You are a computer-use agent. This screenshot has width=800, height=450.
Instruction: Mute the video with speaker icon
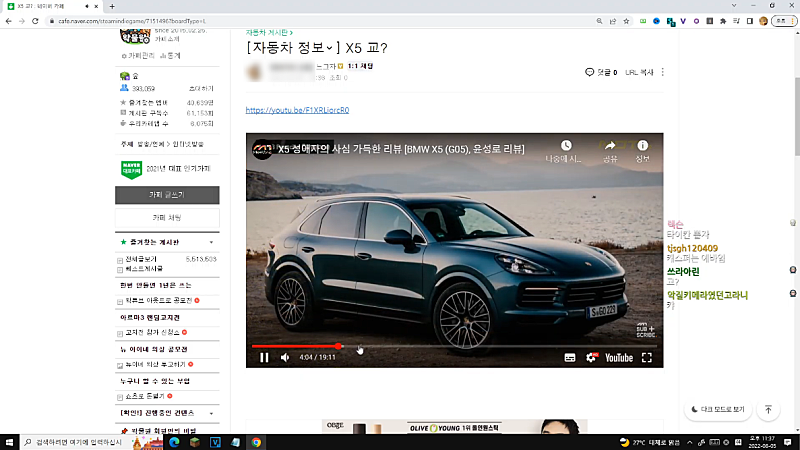pos(285,358)
